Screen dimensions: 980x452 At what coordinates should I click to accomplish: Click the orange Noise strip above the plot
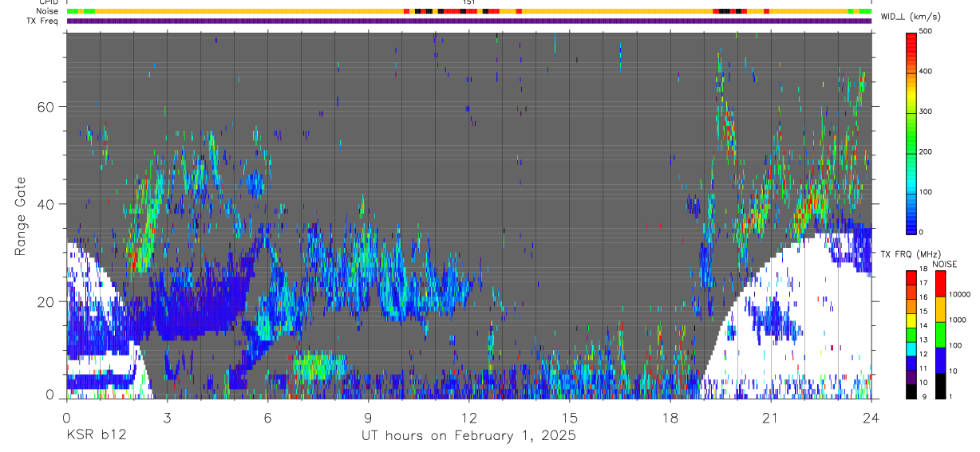469,11
